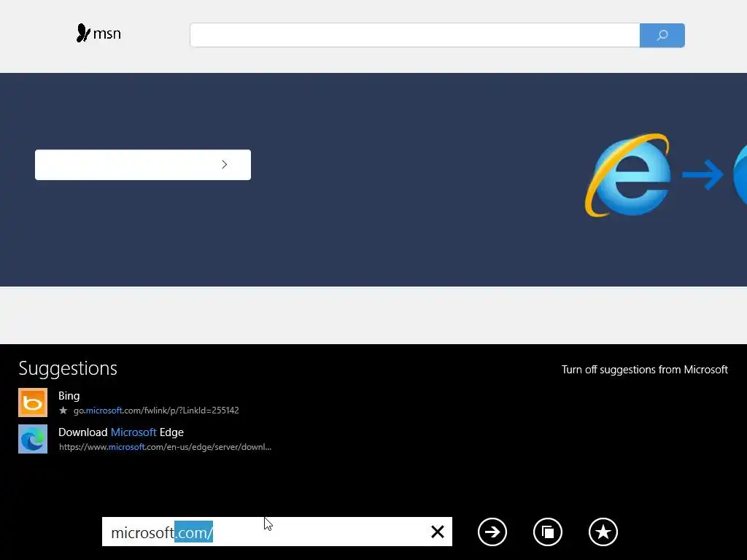Click the Bing orange suggestion icon
This screenshot has height=560, width=747.
[x=33, y=402]
